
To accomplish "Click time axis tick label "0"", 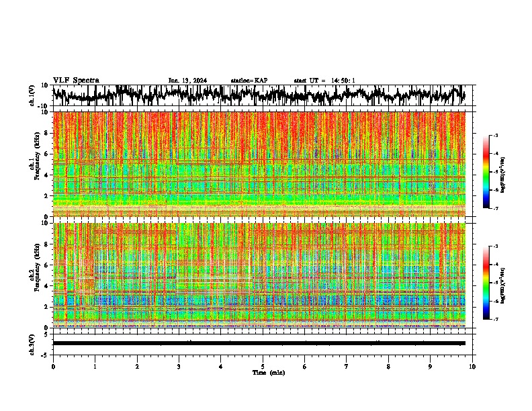I will click(x=53, y=367).
